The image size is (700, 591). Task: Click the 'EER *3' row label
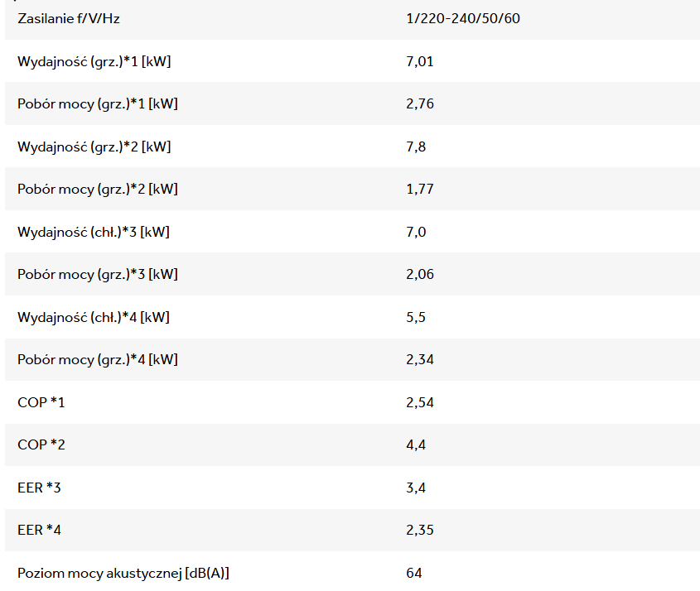pos(39,488)
